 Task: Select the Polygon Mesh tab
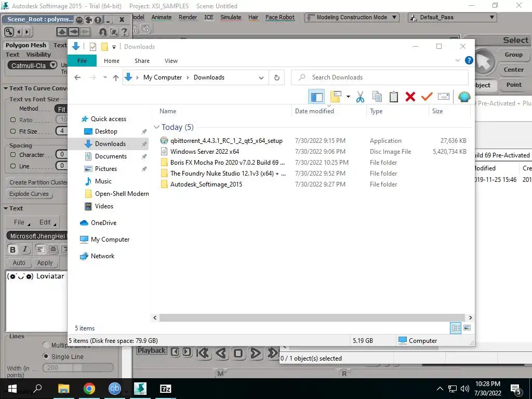pyautogui.click(x=26, y=45)
